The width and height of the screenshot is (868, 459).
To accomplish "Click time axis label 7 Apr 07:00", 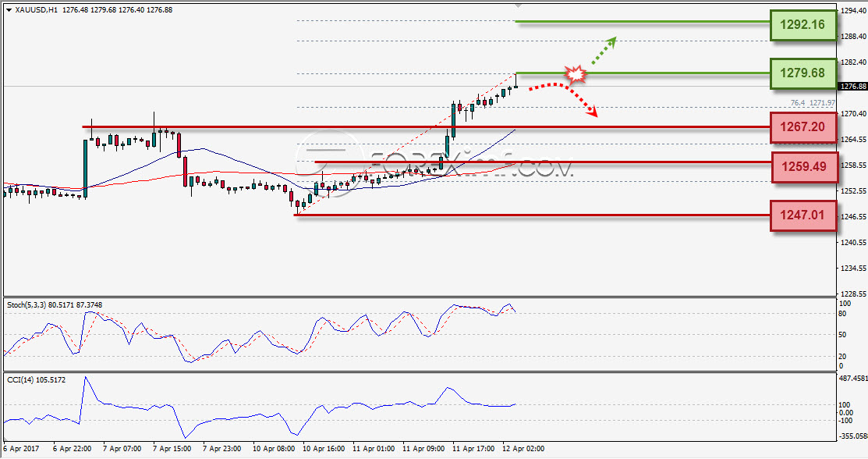I will pyautogui.click(x=122, y=449).
